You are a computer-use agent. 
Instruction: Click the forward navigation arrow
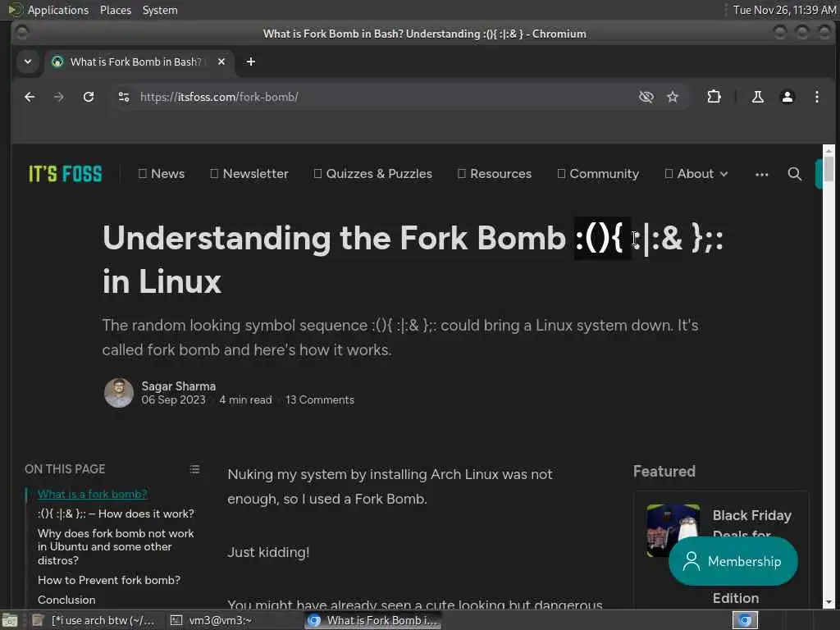[x=59, y=97]
